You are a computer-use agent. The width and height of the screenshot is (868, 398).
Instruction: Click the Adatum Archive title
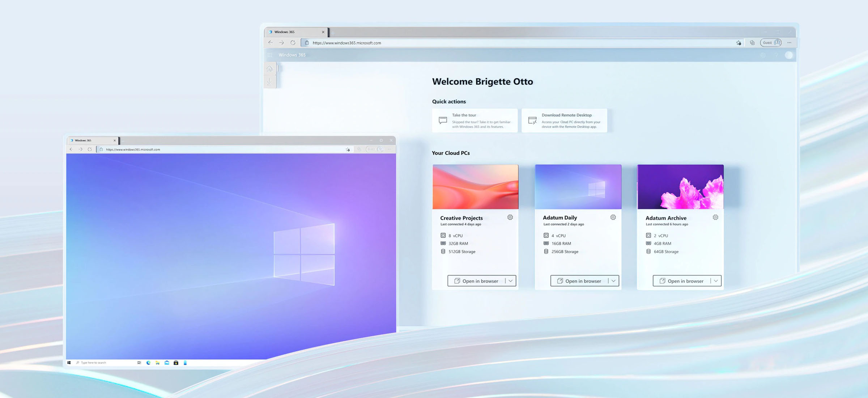[666, 218]
